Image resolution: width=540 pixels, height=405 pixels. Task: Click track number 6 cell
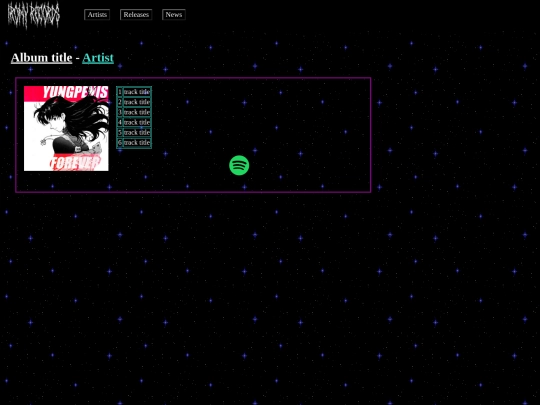(x=120, y=143)
